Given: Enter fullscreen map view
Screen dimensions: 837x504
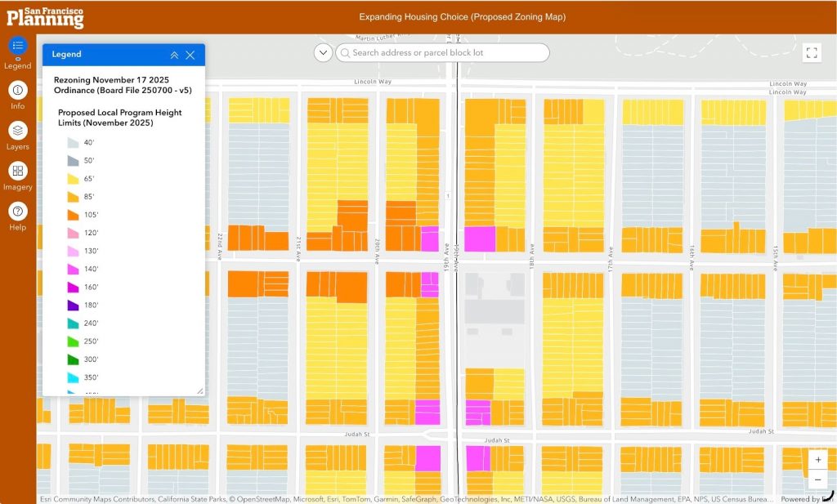Looking at the screenshot, I should click(x=812, y=53).
